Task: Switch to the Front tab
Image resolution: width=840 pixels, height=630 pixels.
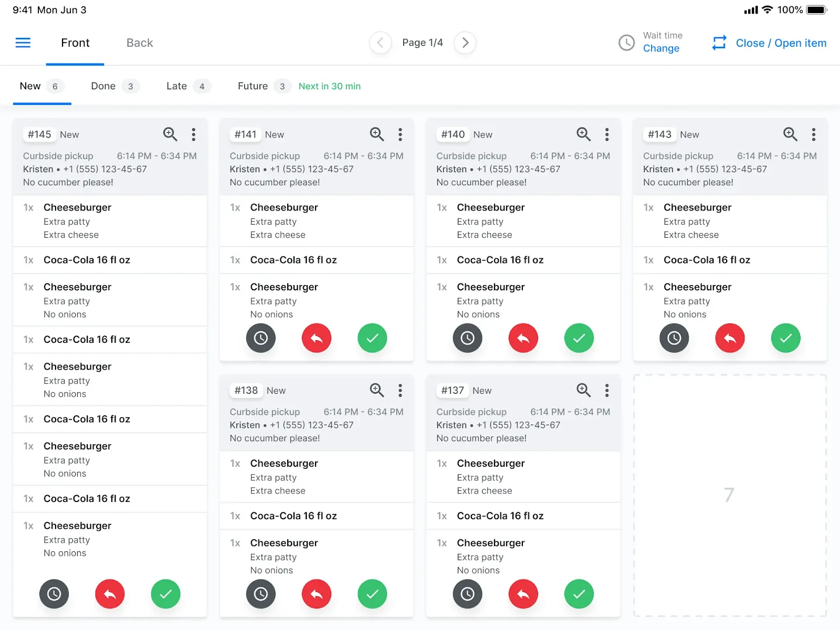Action: coord(75,43)
